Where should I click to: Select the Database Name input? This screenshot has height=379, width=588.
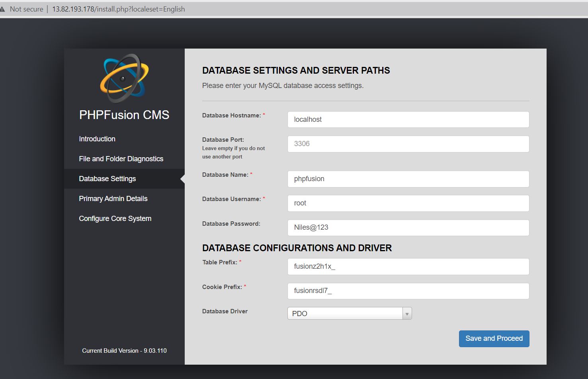[408, 179]
